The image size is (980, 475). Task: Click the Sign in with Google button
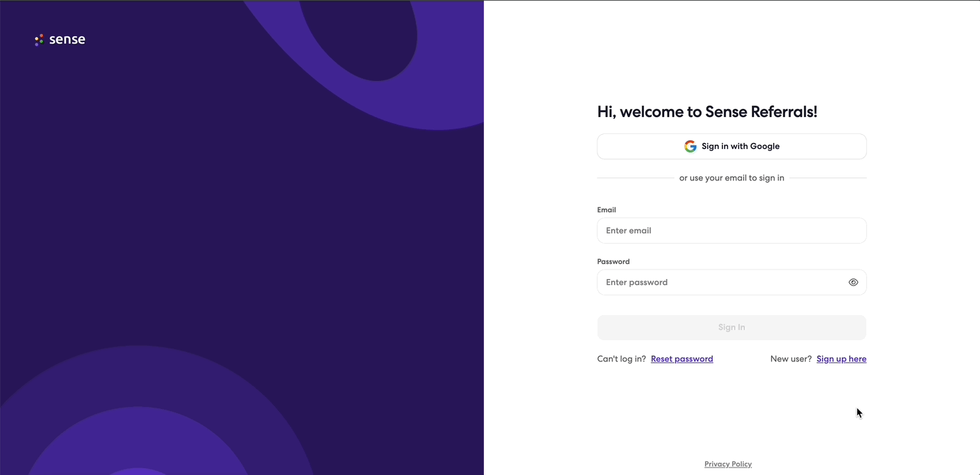point(732,146)
